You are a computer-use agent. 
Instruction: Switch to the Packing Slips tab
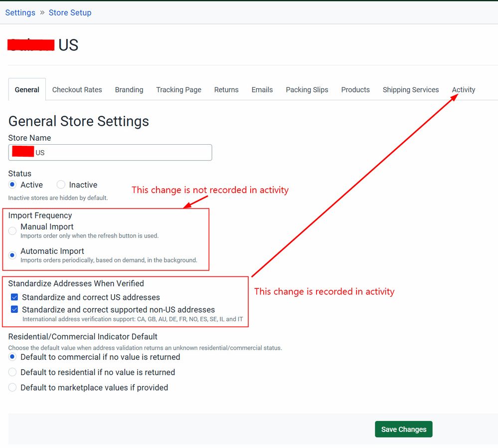tap(307, 90)
